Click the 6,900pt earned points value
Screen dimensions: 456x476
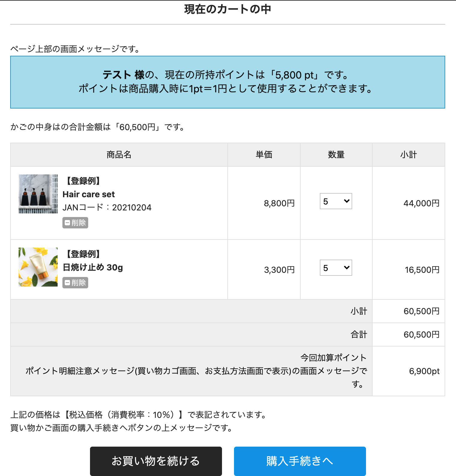tap(424, 371)
